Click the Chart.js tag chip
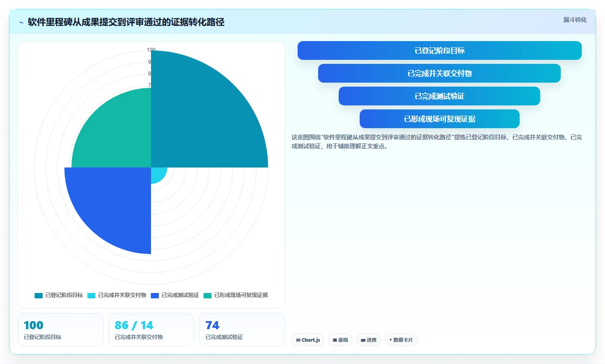The image size is (605, 364). [308, 340]
